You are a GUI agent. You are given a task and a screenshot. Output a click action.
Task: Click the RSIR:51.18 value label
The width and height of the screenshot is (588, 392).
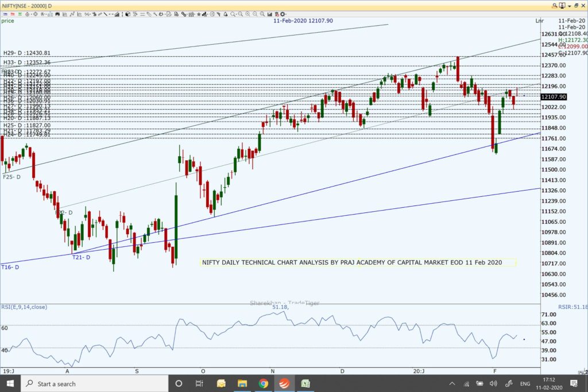coord(573,307)
